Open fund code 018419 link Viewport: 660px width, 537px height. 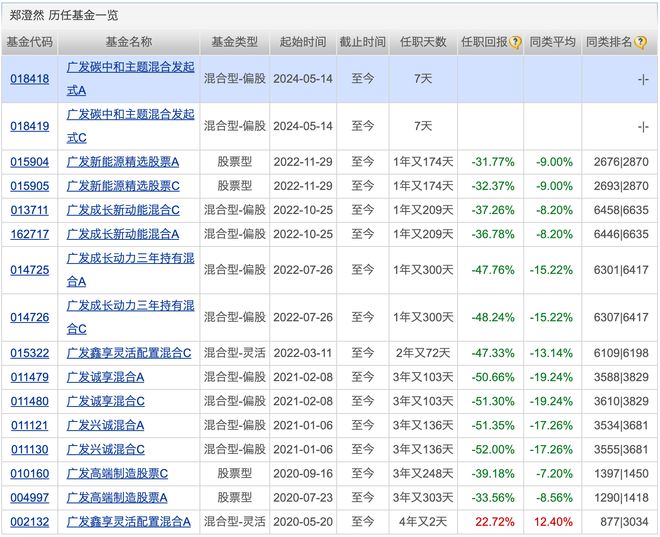29,126
